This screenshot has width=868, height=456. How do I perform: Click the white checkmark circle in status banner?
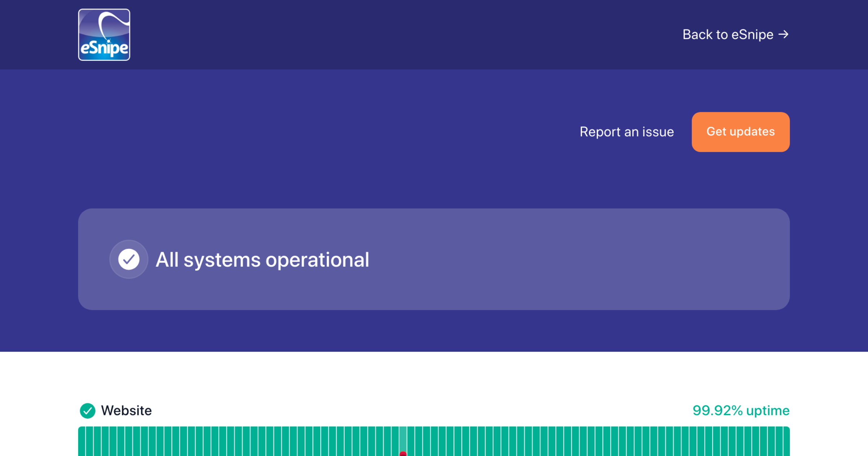(x=129, y=259)
